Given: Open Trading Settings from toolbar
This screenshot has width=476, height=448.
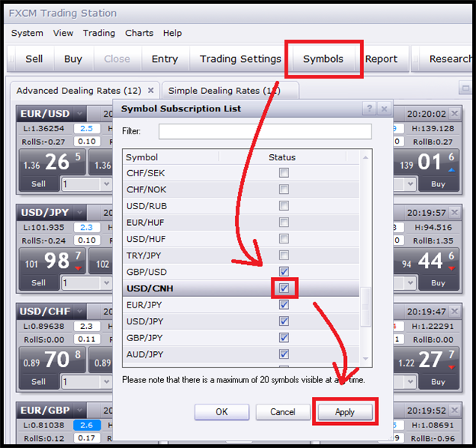Looking at the screenshot, I should click(240, 59).
